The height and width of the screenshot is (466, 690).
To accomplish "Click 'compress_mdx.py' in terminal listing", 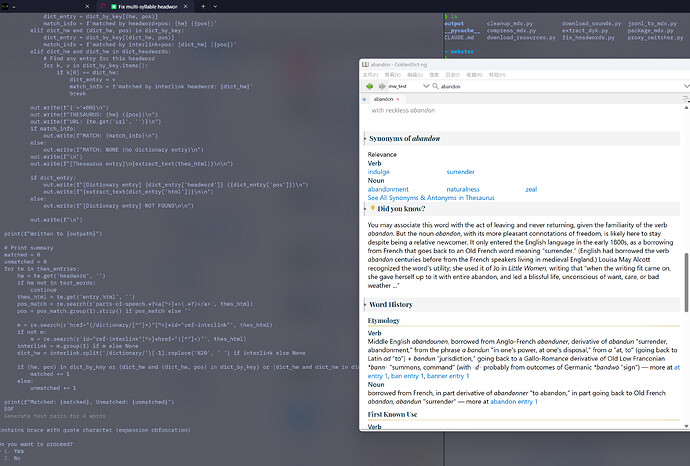I will click(511, 30).
